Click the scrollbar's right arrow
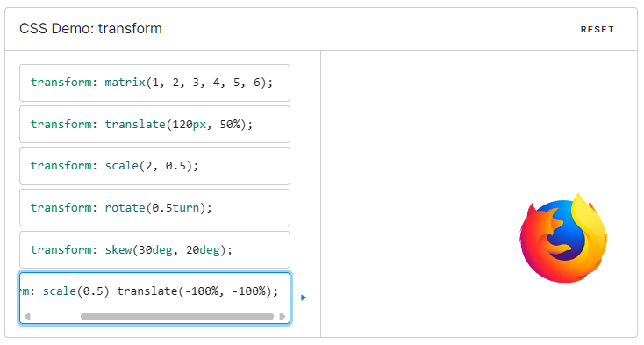This screenshot has width=644, height=345. click(283, 316)
